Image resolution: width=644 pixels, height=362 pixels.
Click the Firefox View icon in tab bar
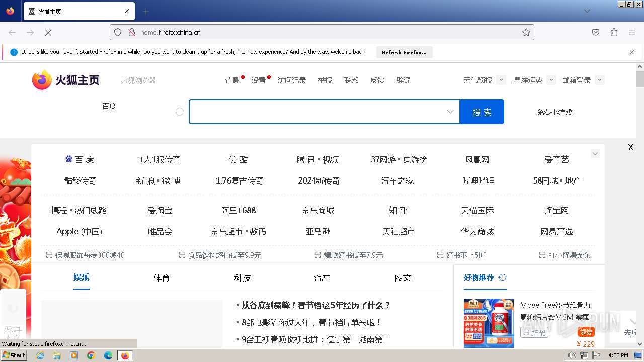click(10, 11)
